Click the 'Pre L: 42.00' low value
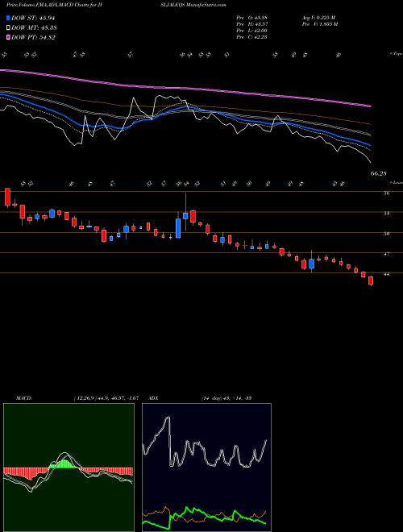403x532 pixels. [252, 31]
